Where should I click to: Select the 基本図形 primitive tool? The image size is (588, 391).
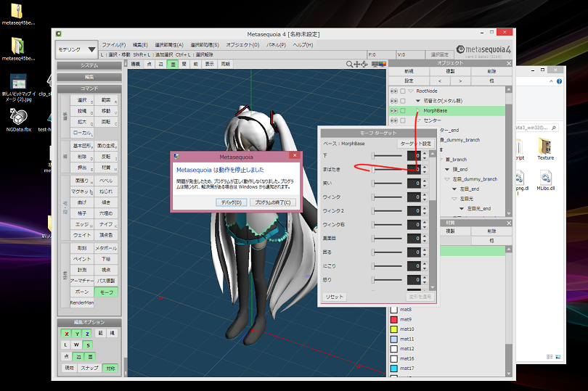[x=82, y=146]
